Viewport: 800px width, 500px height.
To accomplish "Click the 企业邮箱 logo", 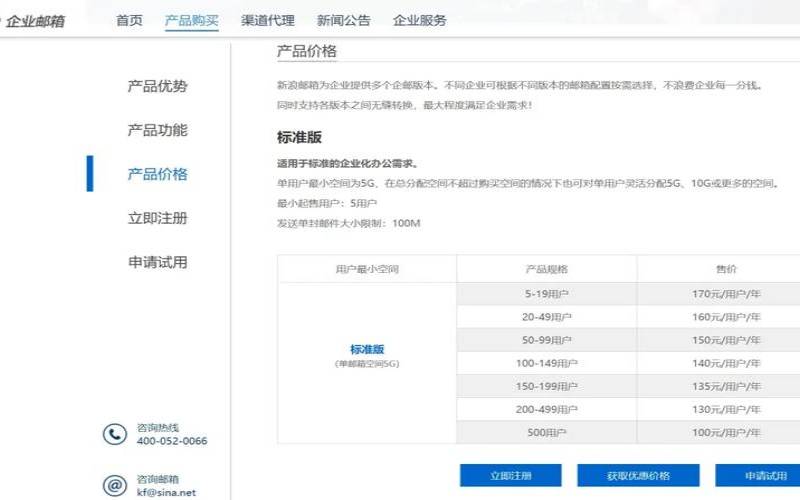I will pyautogui.click(x=35, y=21).
